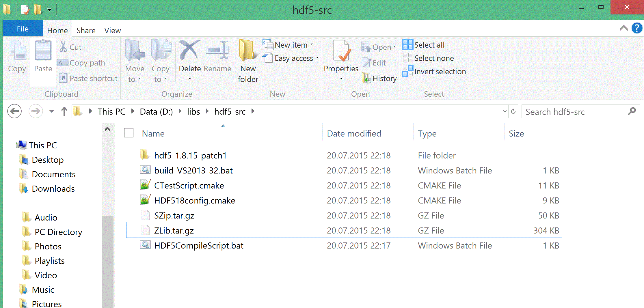This screenshot has height=308, width=644.
Task: Click Select all in ribbon
Action: point(423,45)
